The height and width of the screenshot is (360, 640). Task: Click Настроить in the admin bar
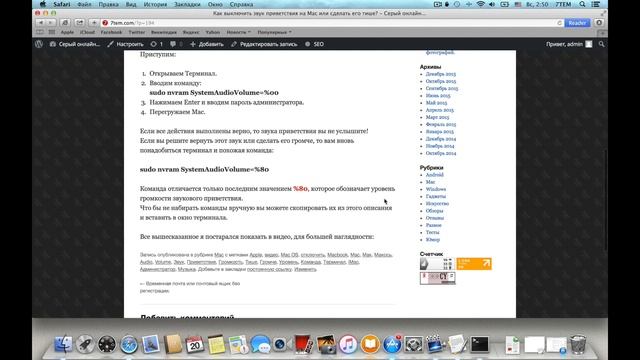tap(125, 44)
